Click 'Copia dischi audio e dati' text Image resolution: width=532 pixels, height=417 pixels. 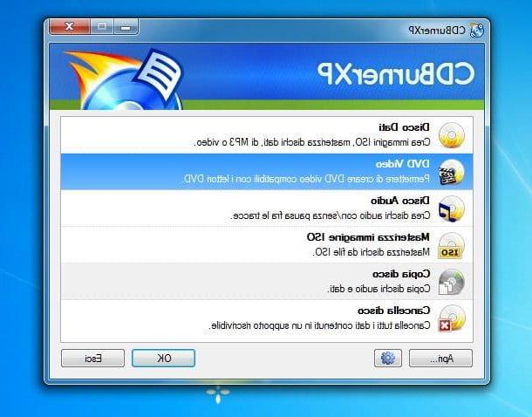379,289
